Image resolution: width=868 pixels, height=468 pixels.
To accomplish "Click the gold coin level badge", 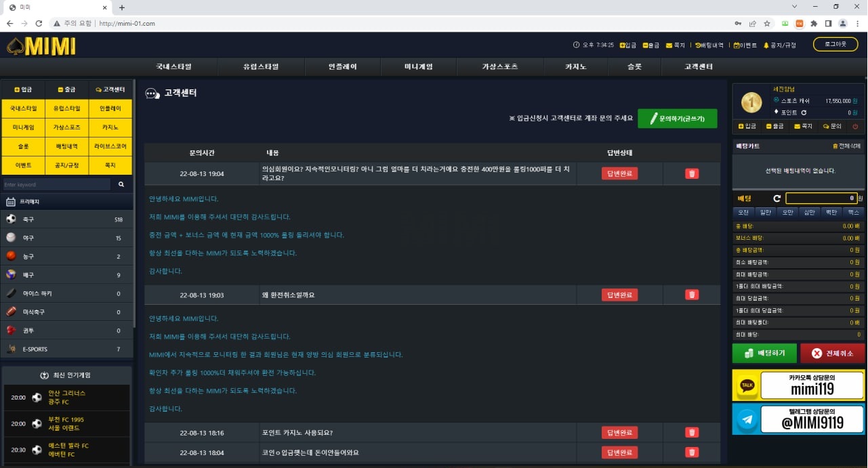I will pos(751,102).
